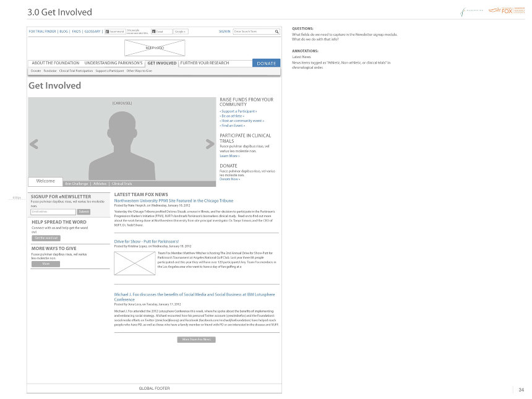The image size is (532, 399).
Task: Select Fundraise in the sub-navigation
Action: pyautogui.click(x=50, y=71)
